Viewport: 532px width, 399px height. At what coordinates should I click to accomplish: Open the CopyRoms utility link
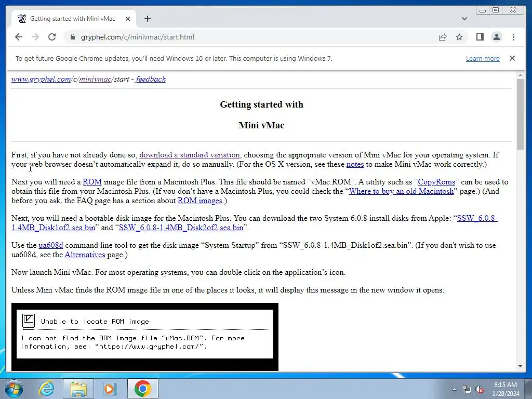(436, 182)
